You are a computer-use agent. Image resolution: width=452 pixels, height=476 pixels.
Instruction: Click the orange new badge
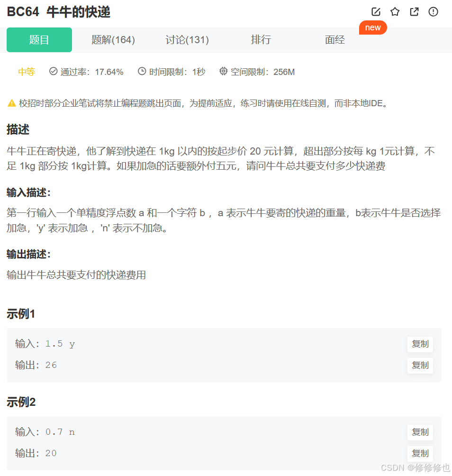(373, 27)
